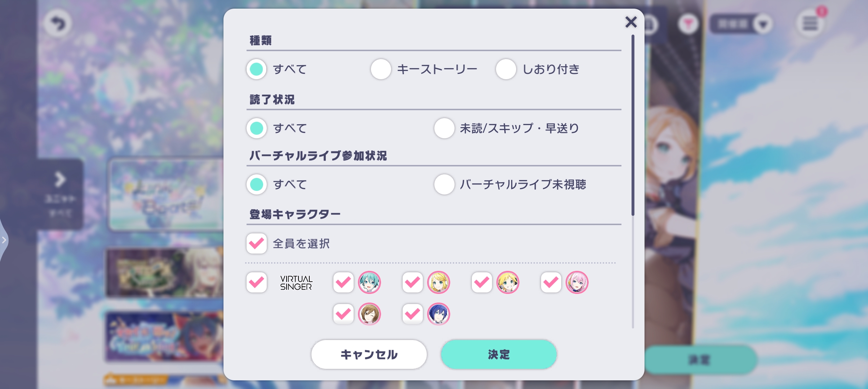868x389 pixels.
Task: Click Hatsune Miku character avatar icon
Action: coord(369,282)
